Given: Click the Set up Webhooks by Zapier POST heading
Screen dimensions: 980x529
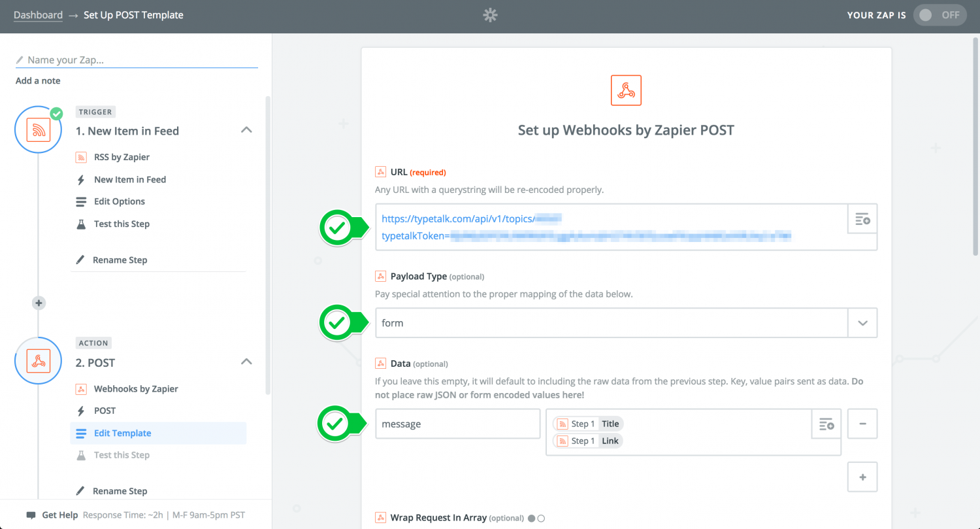Looking at the screenshot, I should click(626, 130).
